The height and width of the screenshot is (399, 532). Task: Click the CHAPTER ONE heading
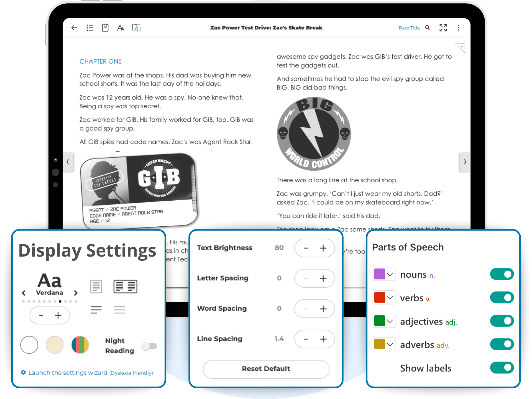[x=101, y=62]
